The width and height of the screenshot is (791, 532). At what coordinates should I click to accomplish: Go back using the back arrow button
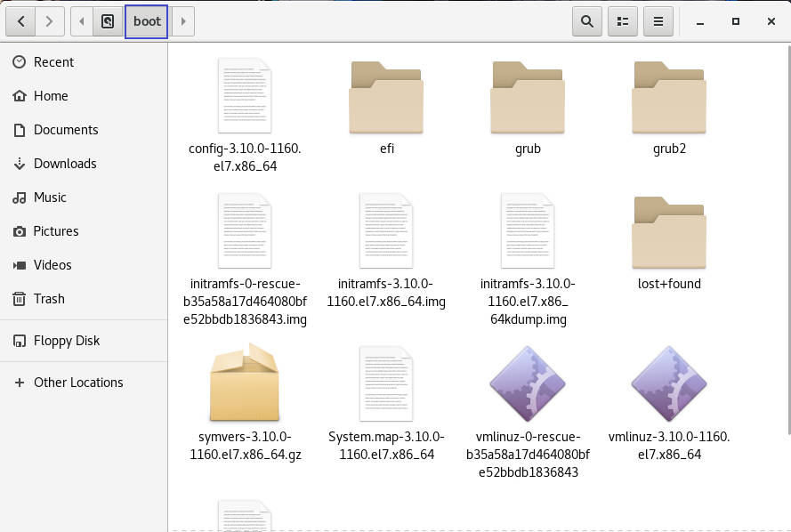pyautogui.click(x=20, y=21)
